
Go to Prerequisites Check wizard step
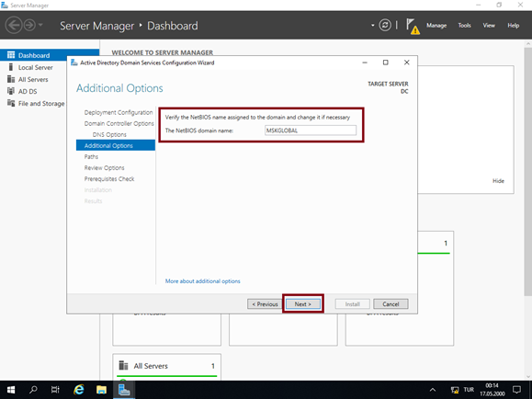tap(109, 179)
